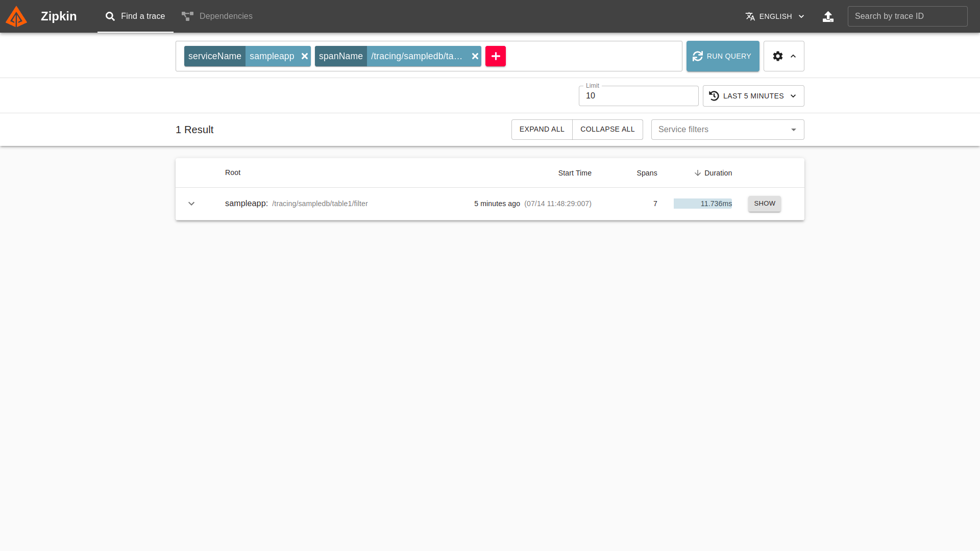Open the LAST 5 MINUTES time dropdown
The height and width of the screenshot is (551, 980).
(x=753, y=96)
